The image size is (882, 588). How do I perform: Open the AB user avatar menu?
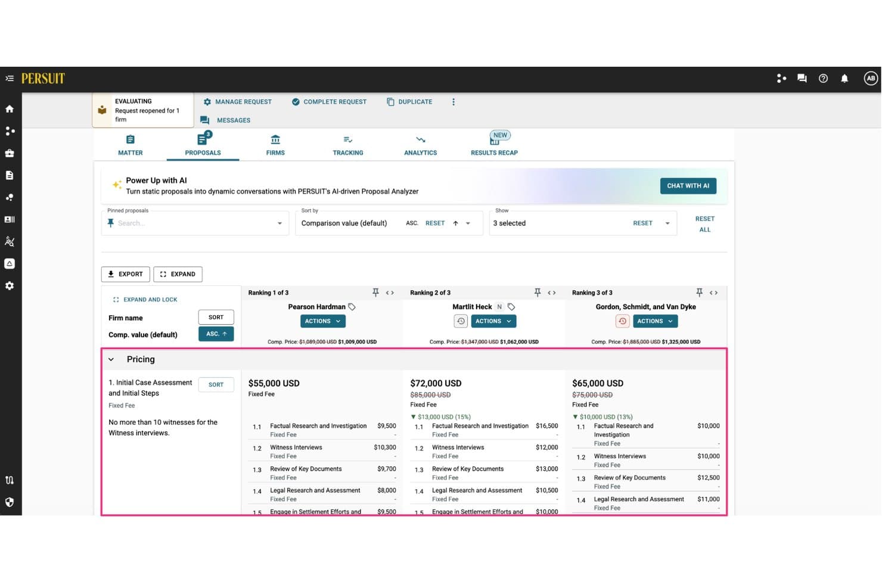click(x=871, y=79)
